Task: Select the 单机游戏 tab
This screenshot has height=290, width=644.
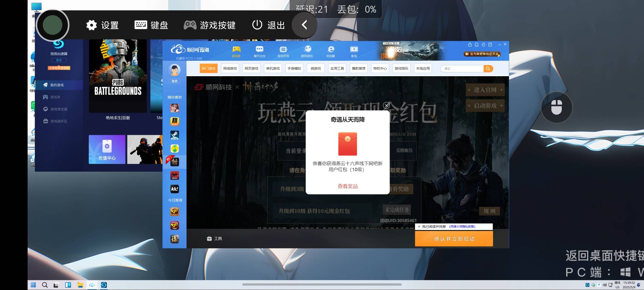Action: [273, 68]
